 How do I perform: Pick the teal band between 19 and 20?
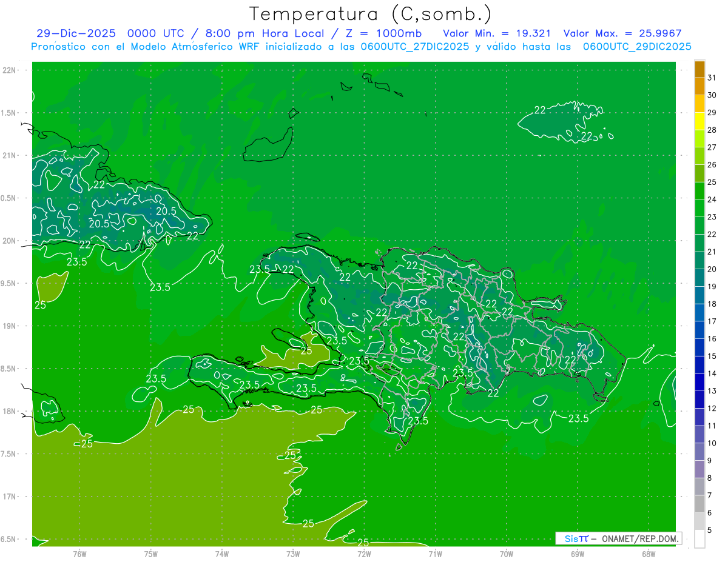pos(699,278)
